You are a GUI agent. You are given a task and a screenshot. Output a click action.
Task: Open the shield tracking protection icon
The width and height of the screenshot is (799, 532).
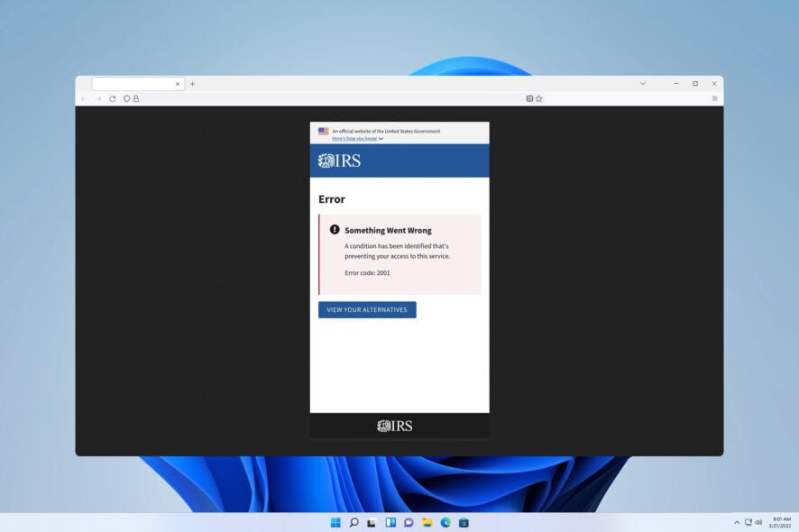tap(127, 99)
